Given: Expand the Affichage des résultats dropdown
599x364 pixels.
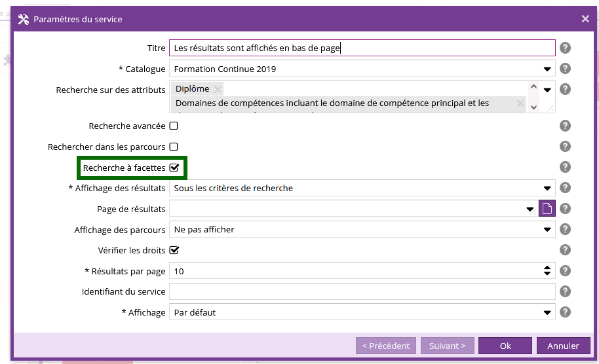Looking at the screenshot, I should 547,189.
